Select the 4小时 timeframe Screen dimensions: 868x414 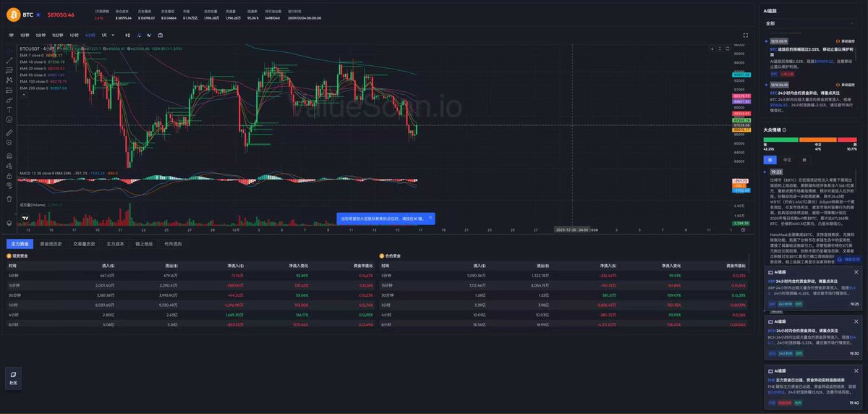point(90,35)
